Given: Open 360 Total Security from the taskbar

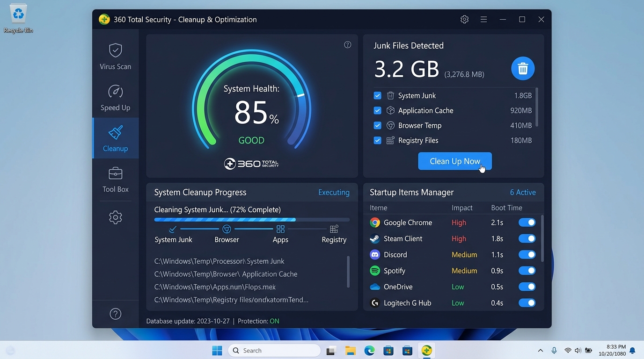Looking at the screenshot, I should point(426,350).
